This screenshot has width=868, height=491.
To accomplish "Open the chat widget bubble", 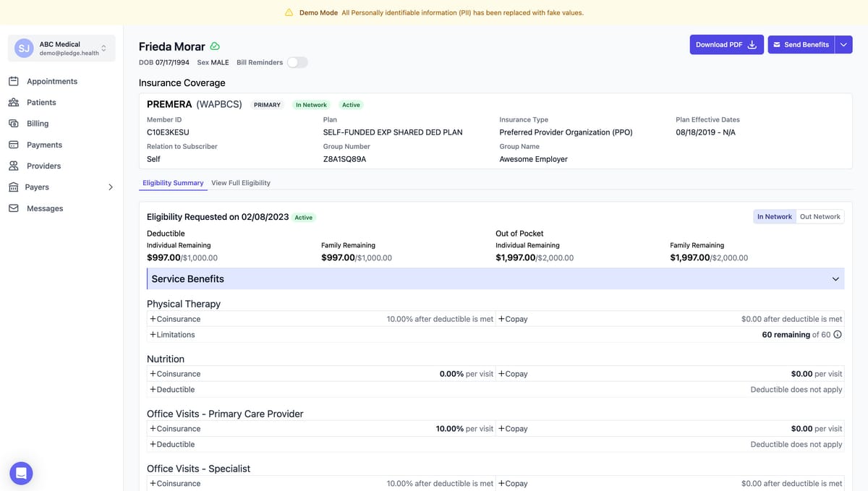I will click(21, 473).
